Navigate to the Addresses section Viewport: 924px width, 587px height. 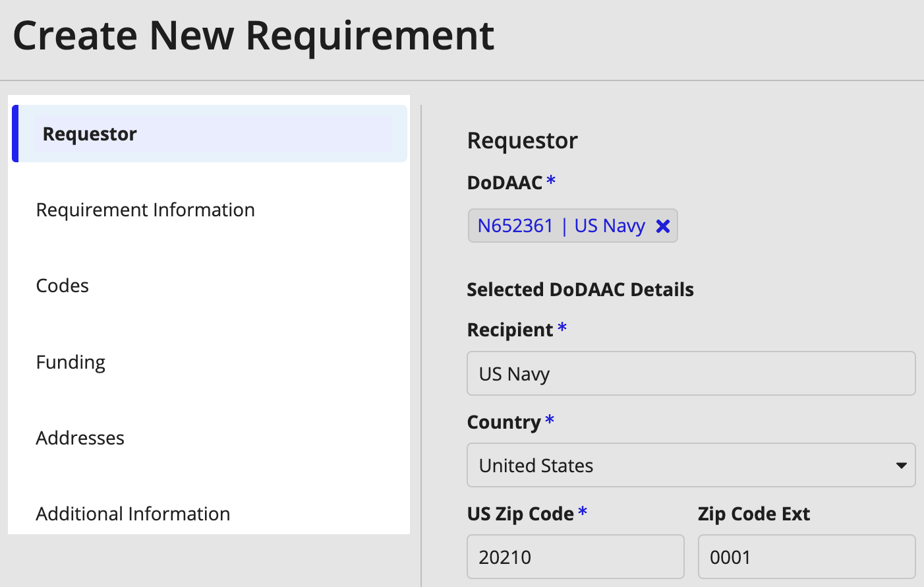(x=80, y=438)
